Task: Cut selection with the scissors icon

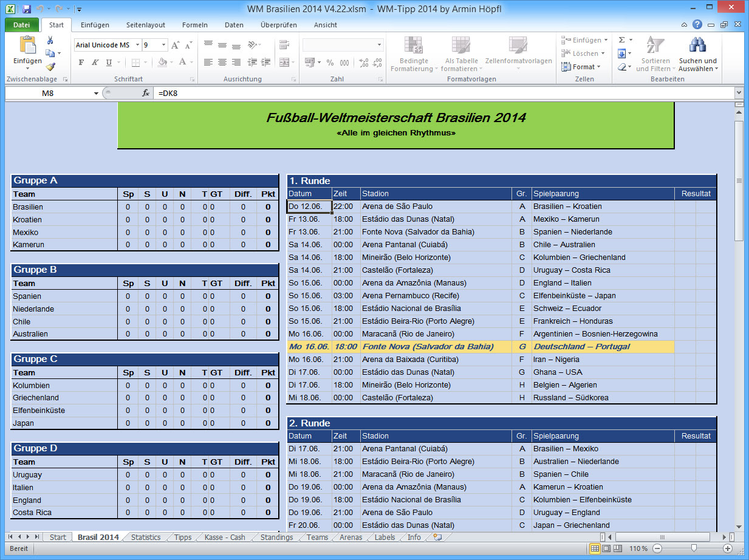Action: [50, 40]
